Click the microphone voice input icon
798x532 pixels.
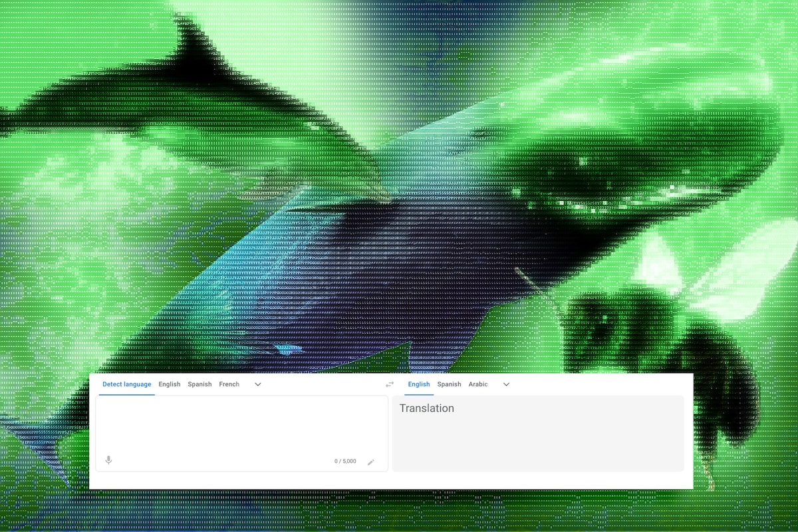click(x=108, y=460)
